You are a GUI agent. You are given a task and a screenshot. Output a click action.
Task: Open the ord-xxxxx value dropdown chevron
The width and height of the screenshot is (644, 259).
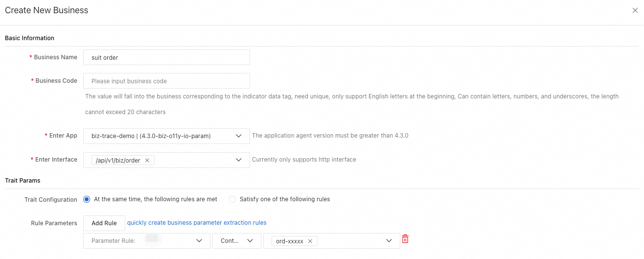(389, 240)
